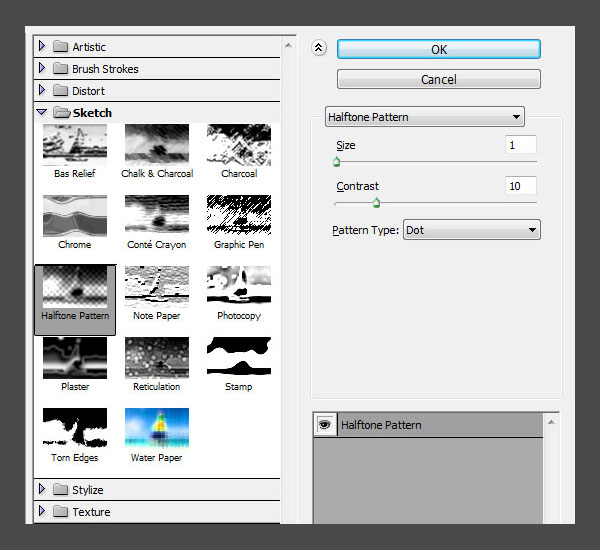The height and width of the screenshot is (550, 600).
Task: Click the Cancel button
Action: coord(439,79)
